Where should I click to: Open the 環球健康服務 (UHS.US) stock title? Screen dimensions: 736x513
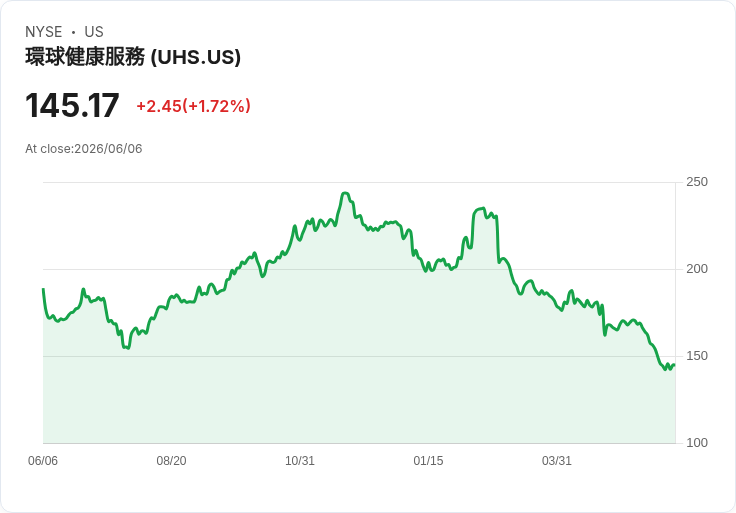(133, 57)
